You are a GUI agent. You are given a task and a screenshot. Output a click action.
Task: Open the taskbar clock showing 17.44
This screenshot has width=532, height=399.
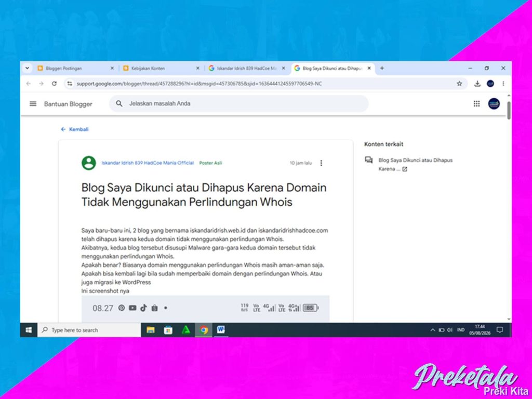click(480, 330)
